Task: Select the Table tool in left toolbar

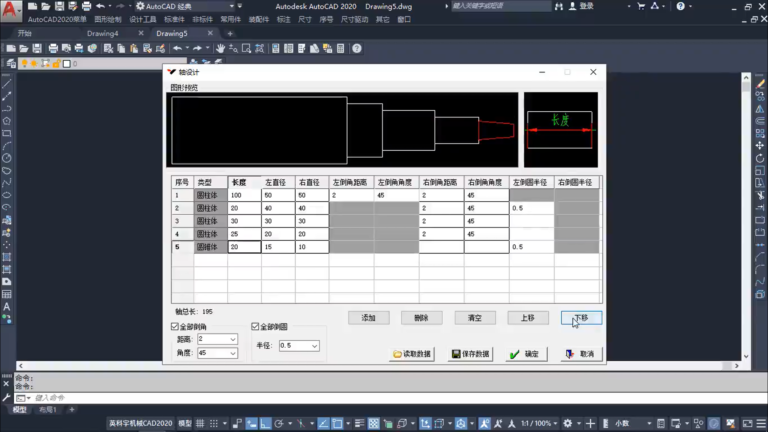Action: (6, 294)
